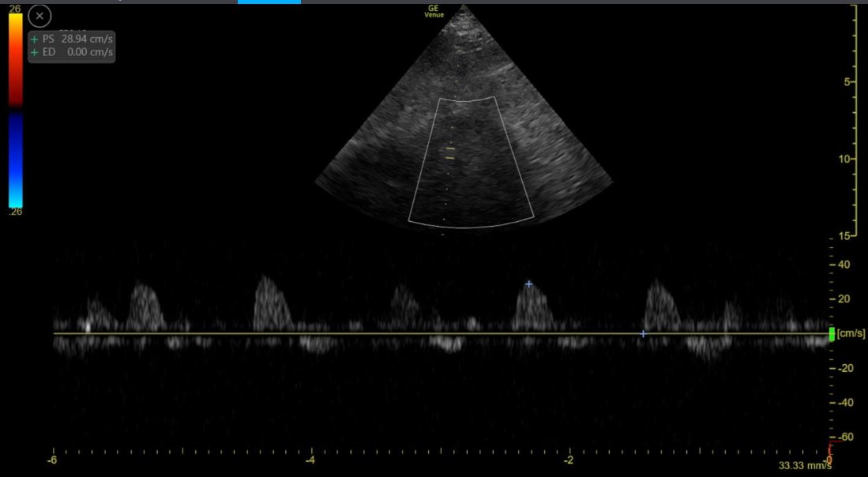Click the 10 cm depth scale label
The height and width of the screenshot is (477, 868).
pos(845,160)
